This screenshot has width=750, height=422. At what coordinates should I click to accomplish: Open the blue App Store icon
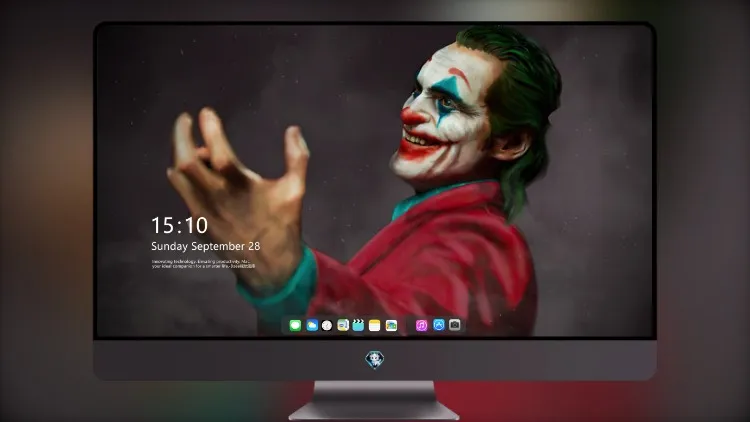tap(439, 325)
